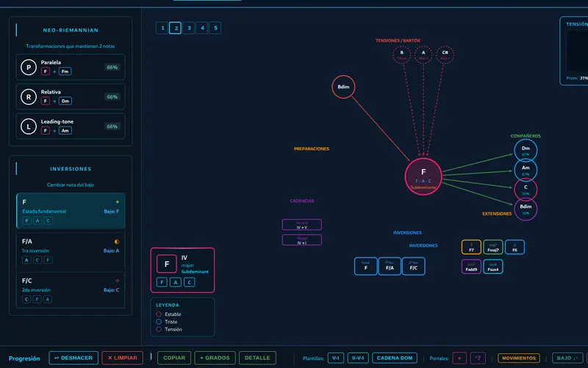Click the central F chord node
This screenshot has width=588, height=368.
tap(423, 177)
